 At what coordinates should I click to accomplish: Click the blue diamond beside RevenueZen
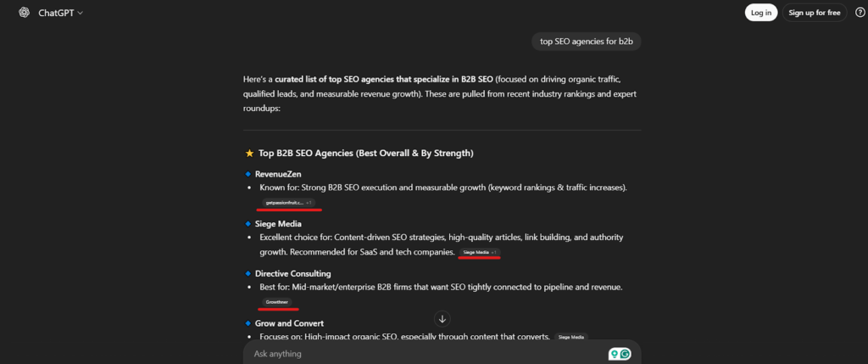tap(248, 174)
